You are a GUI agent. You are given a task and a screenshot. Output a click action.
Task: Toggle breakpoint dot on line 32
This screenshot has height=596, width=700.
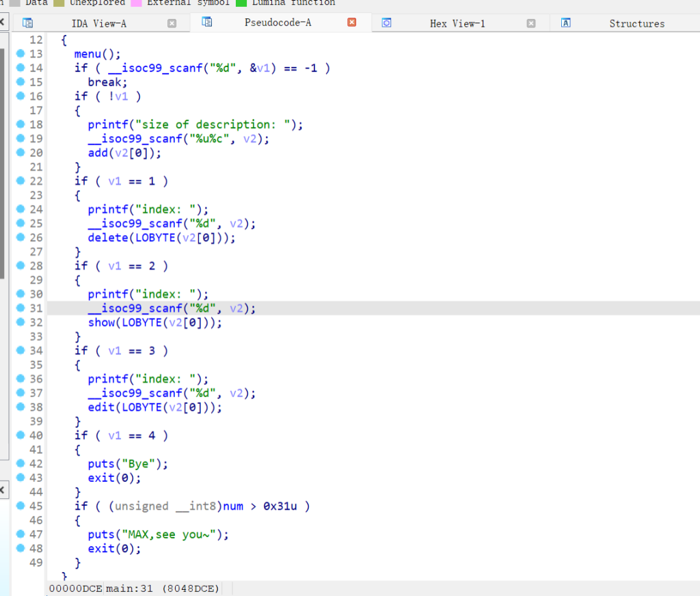[x=20, y=322]
